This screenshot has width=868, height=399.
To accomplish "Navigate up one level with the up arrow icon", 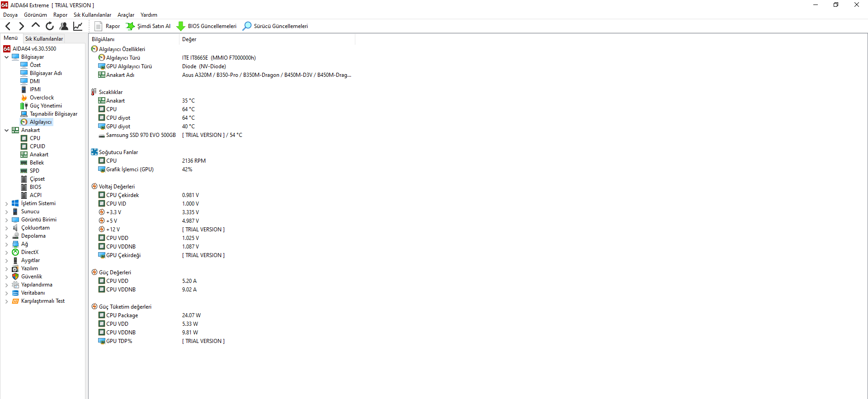I will (x=36, y=26).
